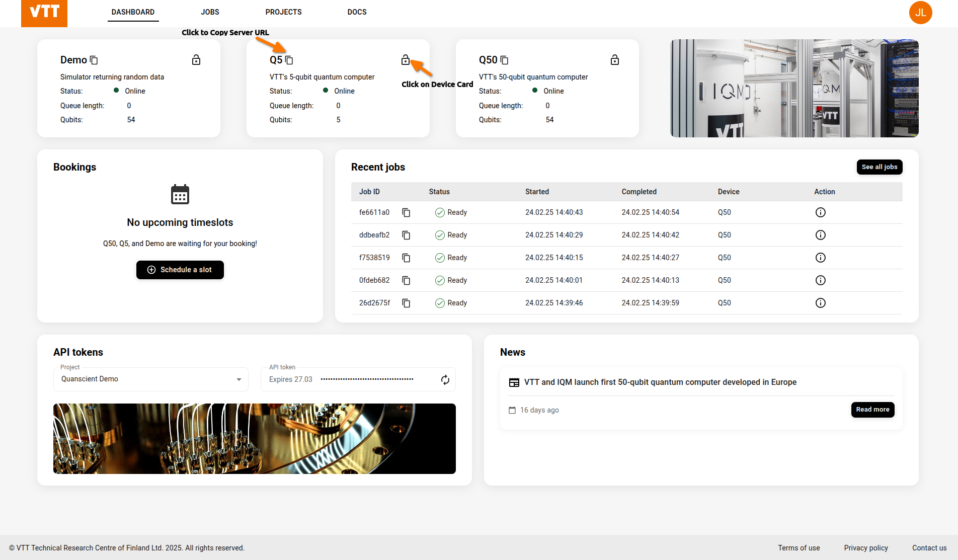Regenerate the API token

445,380
